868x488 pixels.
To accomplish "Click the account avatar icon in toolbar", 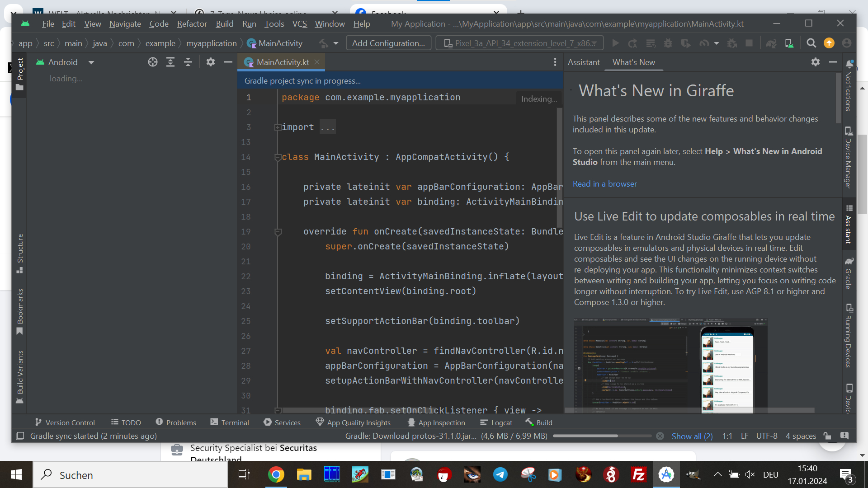I will [x=847, y=43].
